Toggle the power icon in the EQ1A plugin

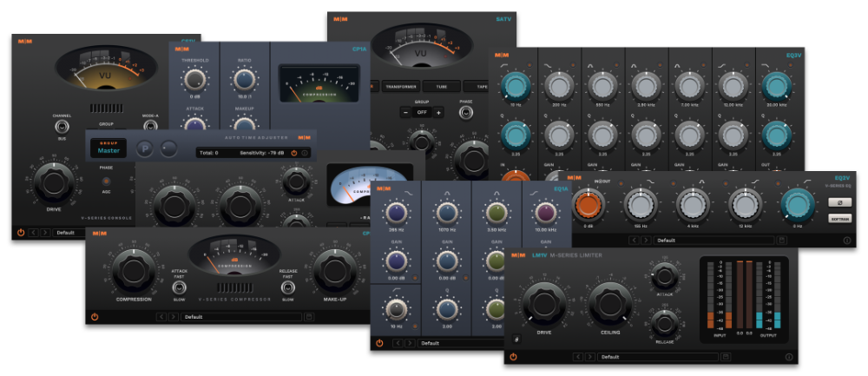pos(379,343)
